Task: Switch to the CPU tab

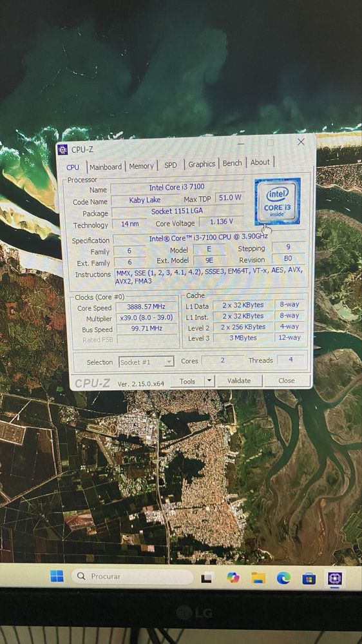Action: [x=73, y=167]
